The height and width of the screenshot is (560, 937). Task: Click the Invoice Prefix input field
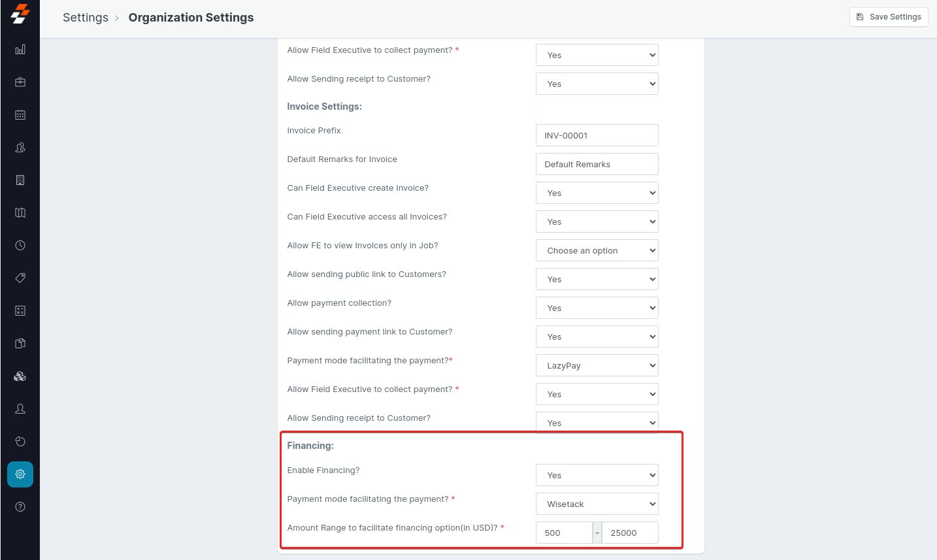(x=597, y=135)
